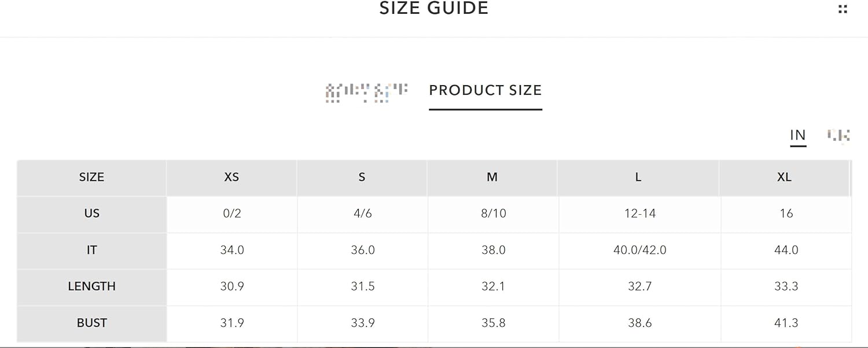
Task: Switch to the blurred unit option beside IN
Action: (x=838, y=135)
